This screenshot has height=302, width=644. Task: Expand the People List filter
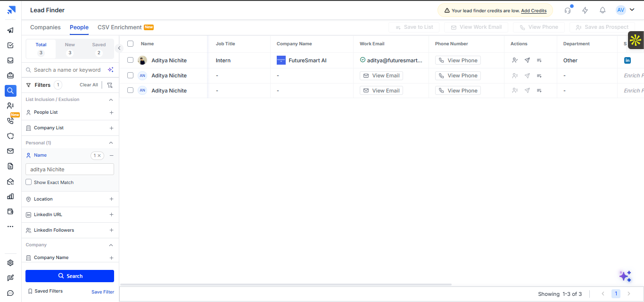tap(112, 112)
